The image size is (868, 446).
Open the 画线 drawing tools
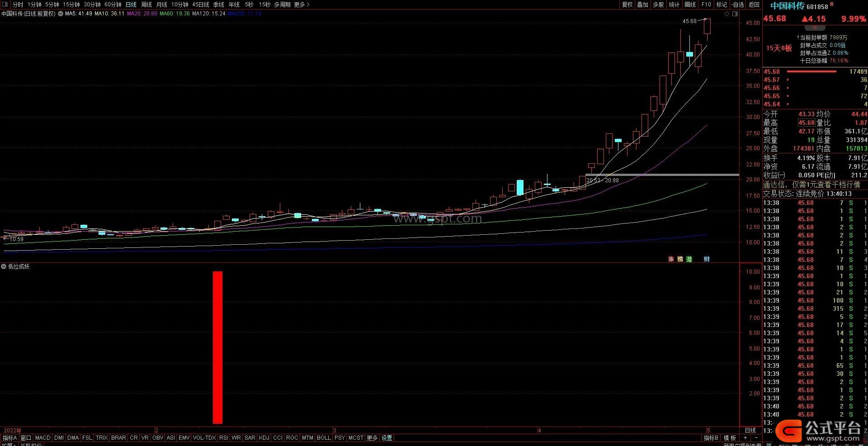[x=690, y=5]
